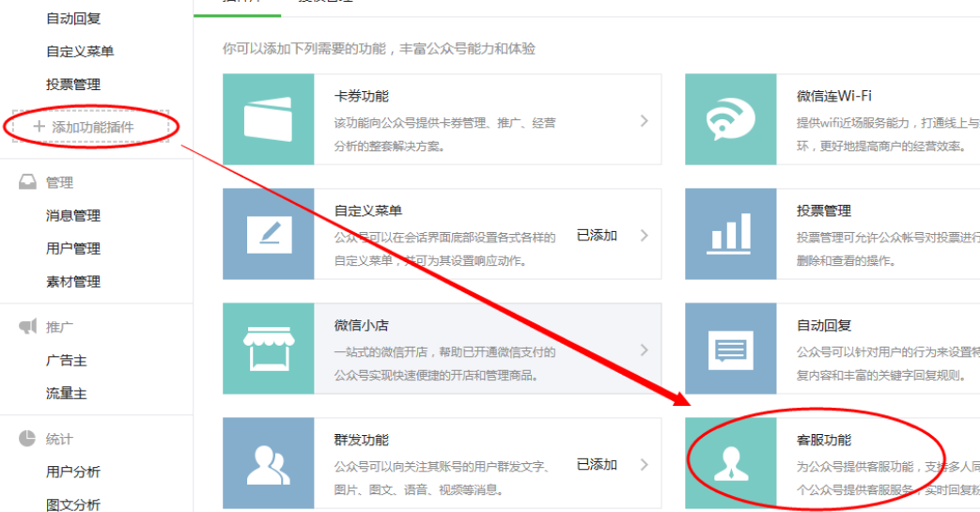Open 消息管理 in the sidebar

pos(73,216)
